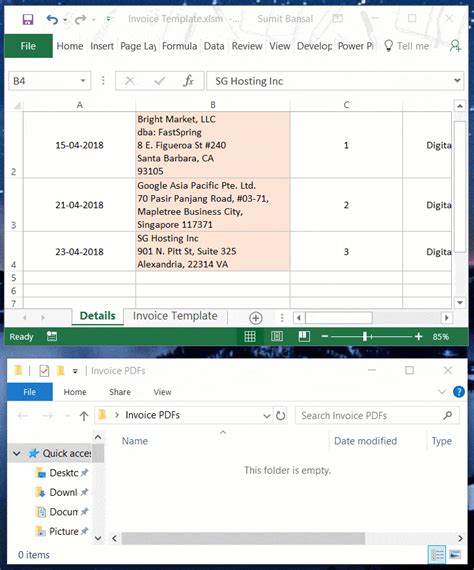
Task: Click the Name Box showing B4
Action: pos(43,81)
